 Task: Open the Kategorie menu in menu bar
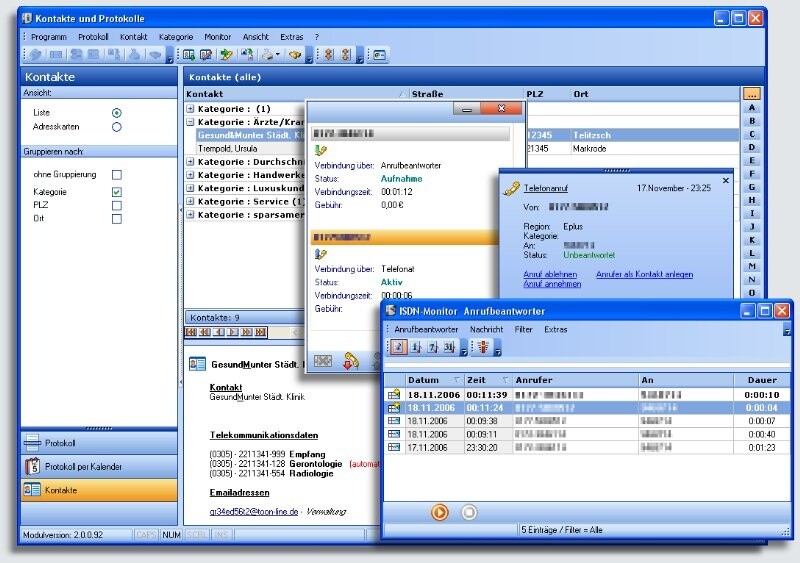[176, 37]
